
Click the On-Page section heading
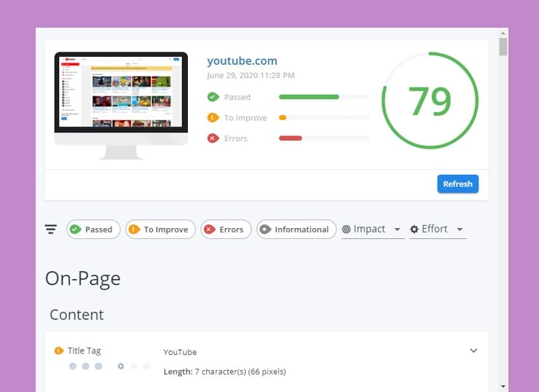click(x=83, y=278)
